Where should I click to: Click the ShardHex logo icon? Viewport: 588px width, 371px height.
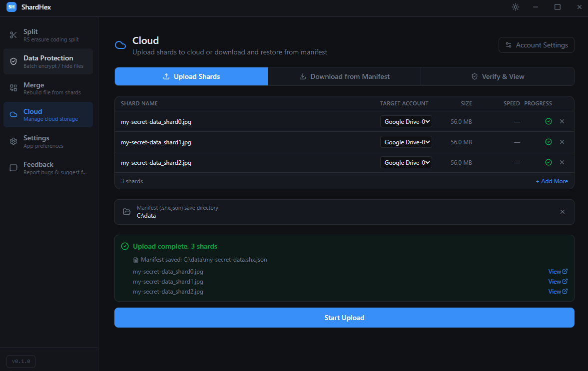click(x=11, y=7)
